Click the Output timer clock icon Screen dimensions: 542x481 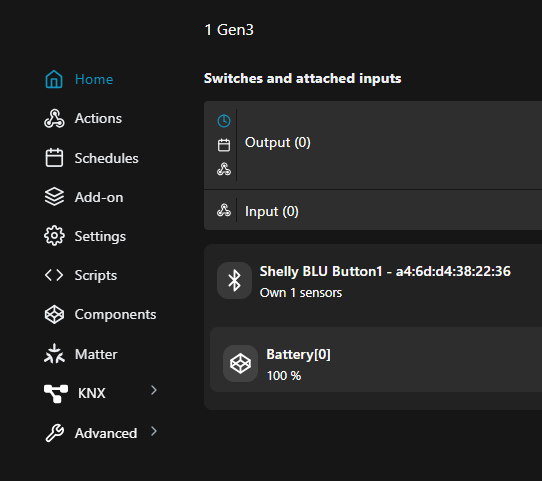click(224, 121)
